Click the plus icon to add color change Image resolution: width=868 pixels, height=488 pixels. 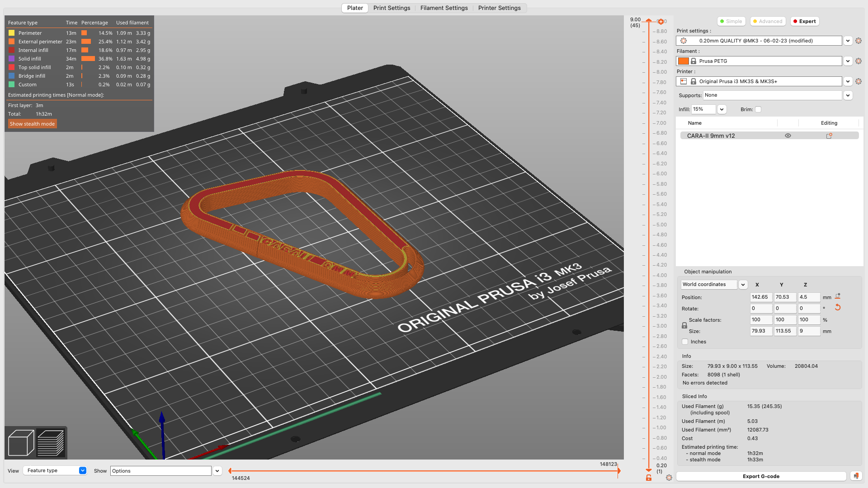tap(661, 22)
